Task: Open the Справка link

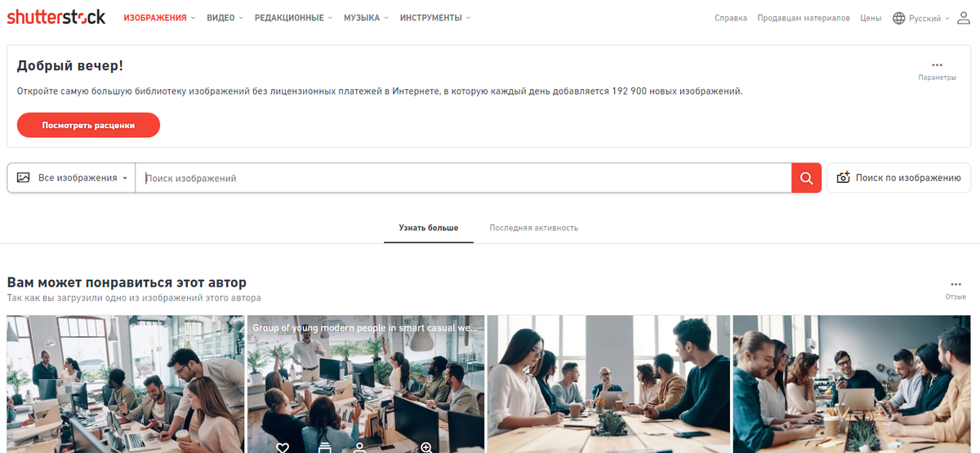Action: point(730,18)
